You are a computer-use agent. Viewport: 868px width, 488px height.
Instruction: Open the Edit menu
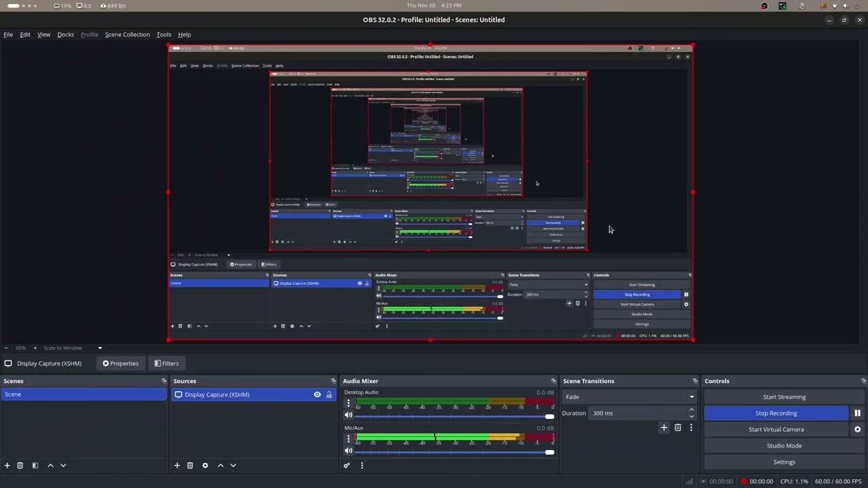coord(25,35)
